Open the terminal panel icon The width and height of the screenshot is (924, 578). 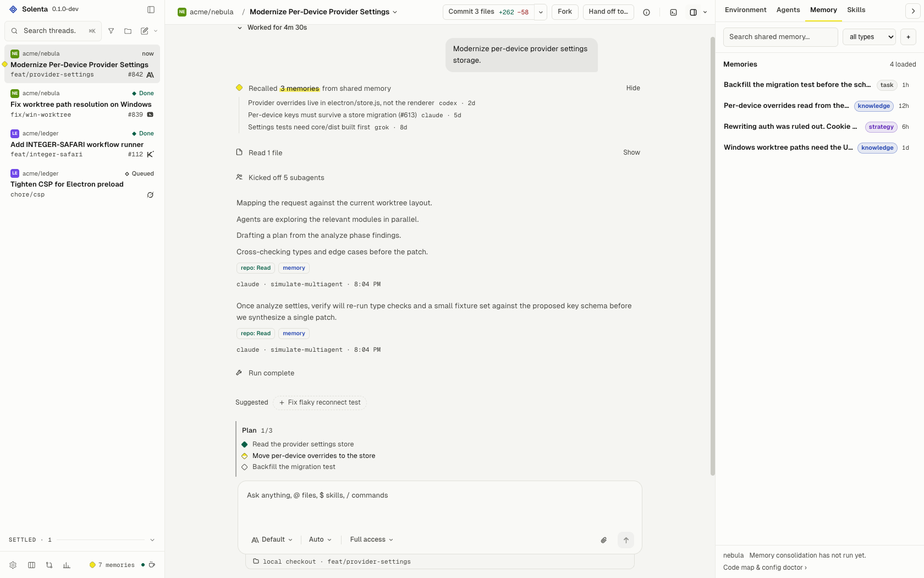673,12
